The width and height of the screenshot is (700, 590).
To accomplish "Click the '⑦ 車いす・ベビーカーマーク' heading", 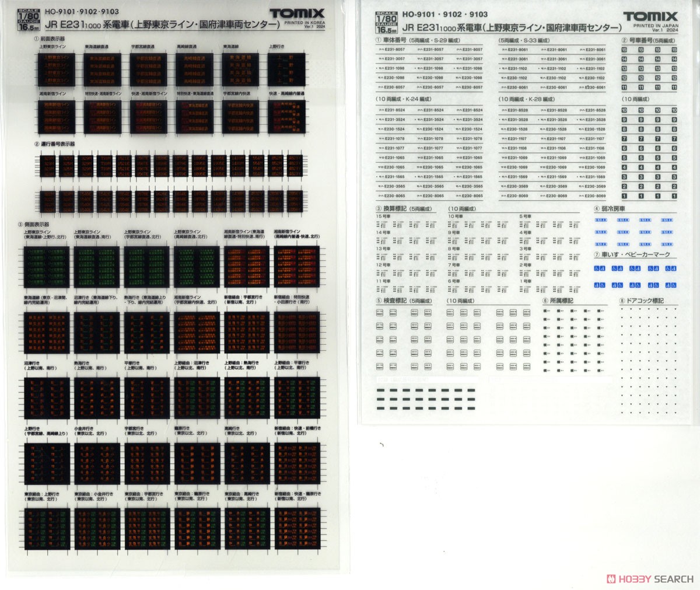I will pos(632,254).
